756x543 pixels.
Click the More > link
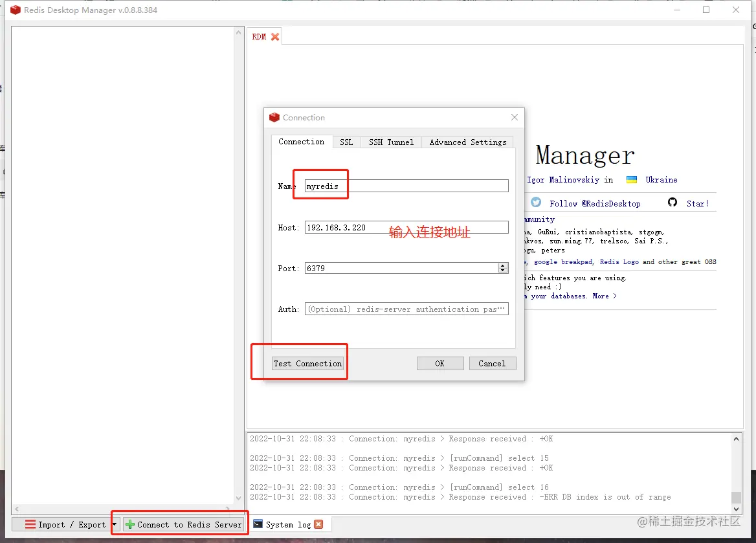click(605, 296)
